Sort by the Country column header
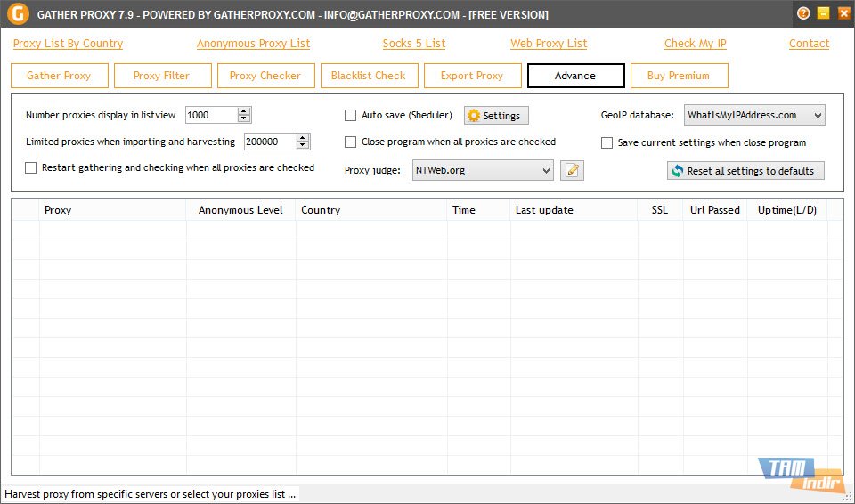The width and height of the screenshot is (855, 504). point(371,210)
